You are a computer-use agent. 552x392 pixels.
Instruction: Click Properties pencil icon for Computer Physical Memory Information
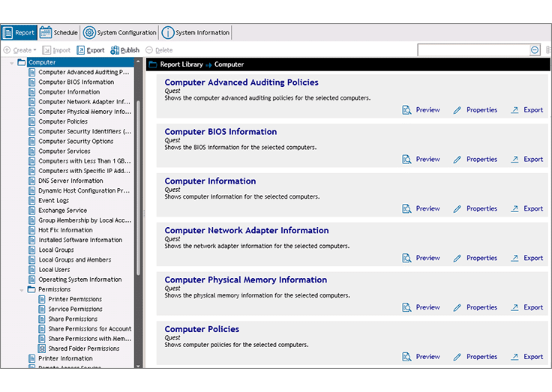point(457,307)
